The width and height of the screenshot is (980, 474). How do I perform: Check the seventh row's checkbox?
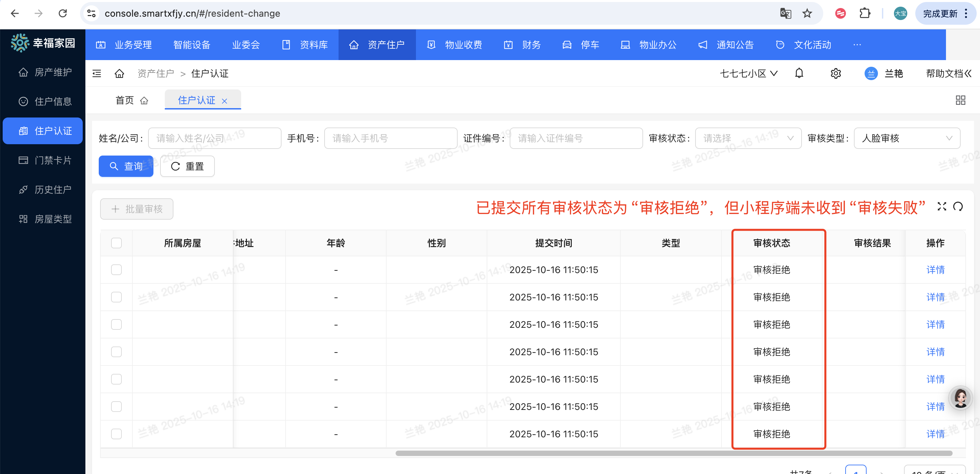116,434
